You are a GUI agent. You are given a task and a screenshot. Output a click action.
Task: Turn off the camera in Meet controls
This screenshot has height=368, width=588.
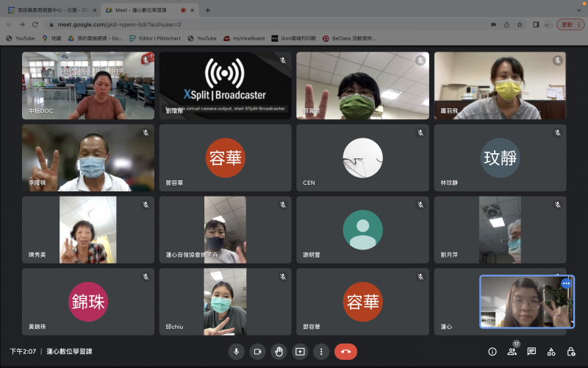(x=258, y=352)
